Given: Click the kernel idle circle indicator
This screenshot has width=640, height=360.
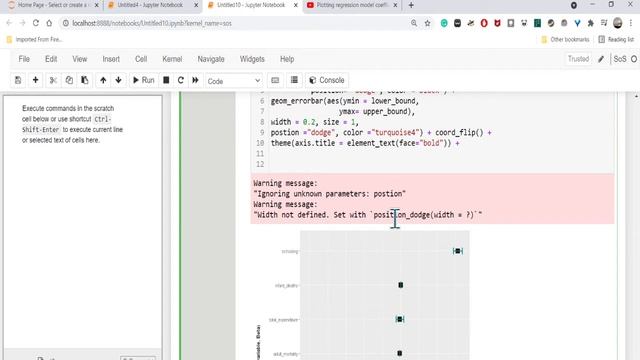Looking at the screenshot, I should tap(634, 59).
